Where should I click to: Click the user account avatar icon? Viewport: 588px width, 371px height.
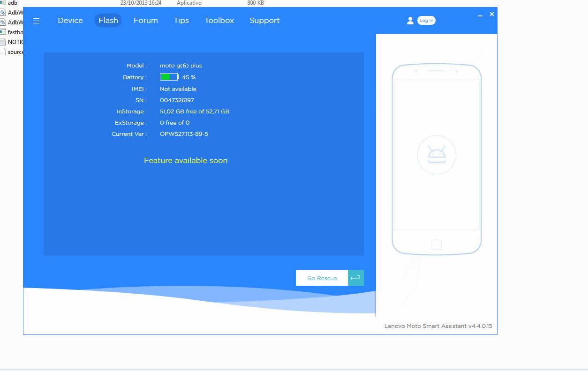tap(410, 21)
